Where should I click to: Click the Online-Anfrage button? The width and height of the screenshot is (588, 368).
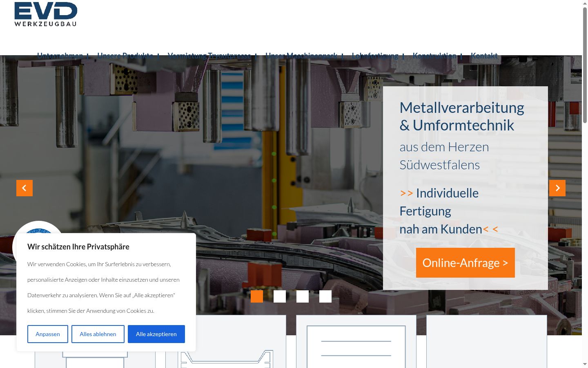(x=465, y=263)
